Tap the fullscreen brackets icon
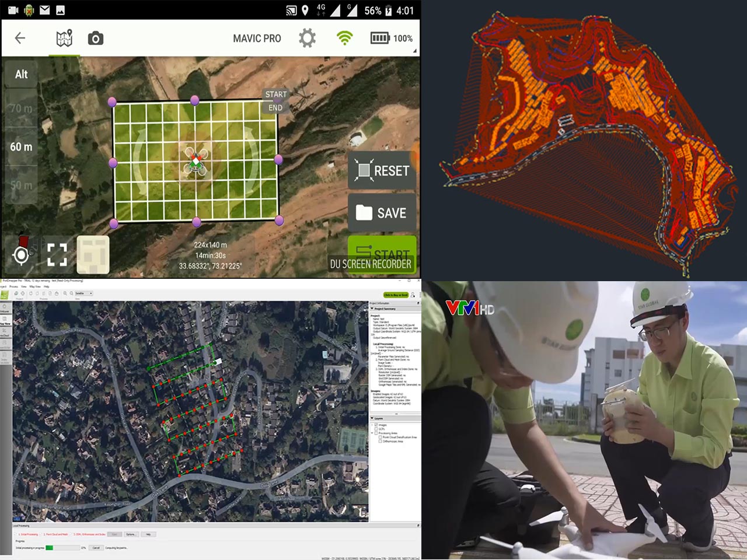Image resolution: width=747 pixels, height=560 pixels. 57,255
